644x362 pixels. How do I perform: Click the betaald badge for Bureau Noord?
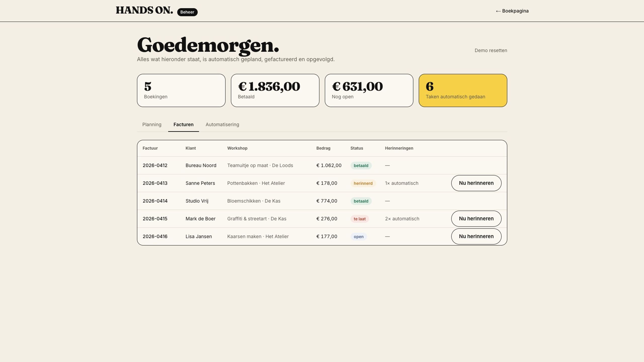pyautogui.click(x=361, y=166)
